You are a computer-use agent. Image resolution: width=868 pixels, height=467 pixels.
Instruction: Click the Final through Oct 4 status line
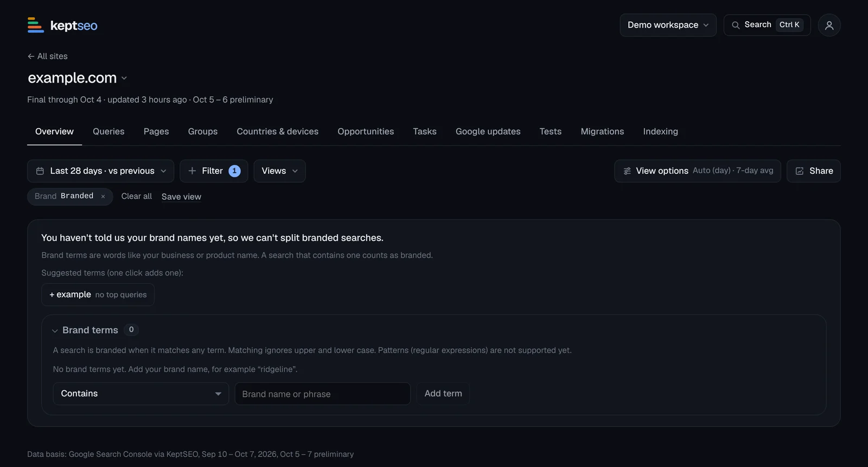(150, 100)
